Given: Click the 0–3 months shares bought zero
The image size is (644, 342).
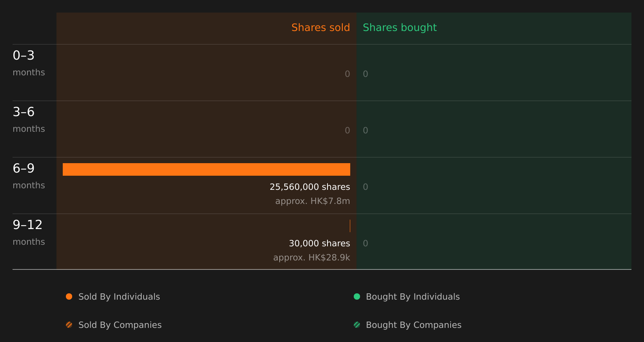Looking at the screenshot, I should tap(366, 74).
